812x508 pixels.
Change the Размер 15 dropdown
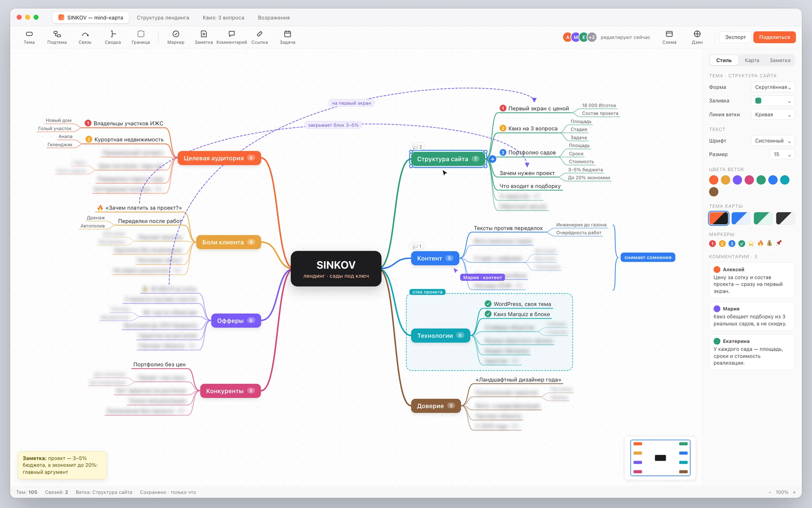[x=782, y=154]
